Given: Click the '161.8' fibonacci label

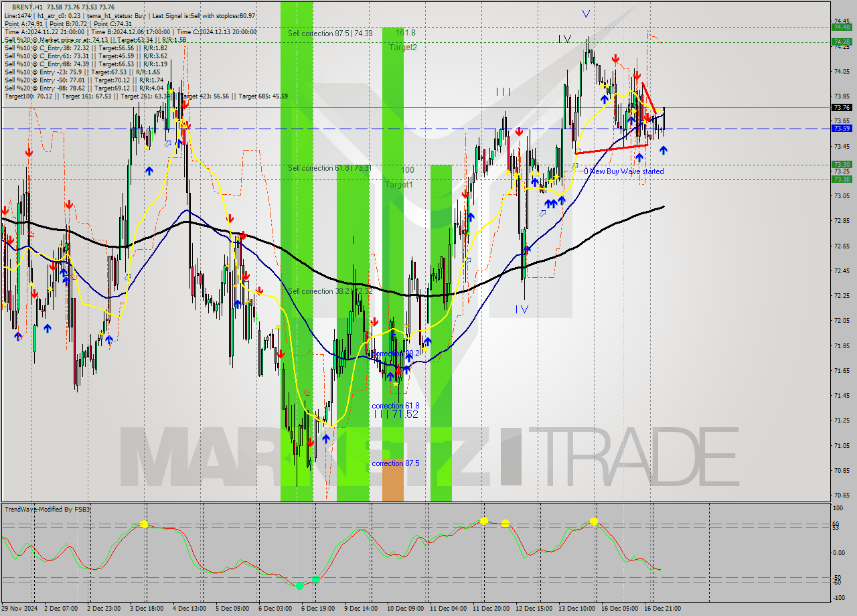Looking at the screenshot, I should click(x=406, y=32).
